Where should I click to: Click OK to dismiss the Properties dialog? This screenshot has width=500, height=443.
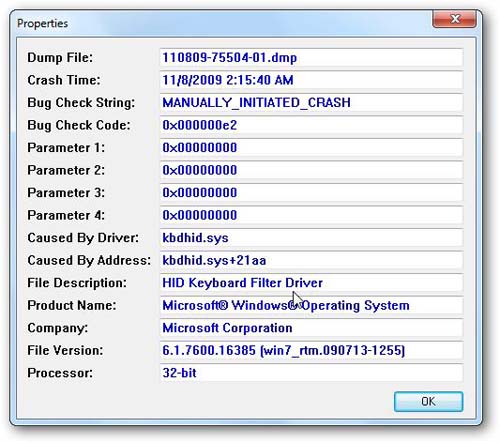(x=428, y=401)
